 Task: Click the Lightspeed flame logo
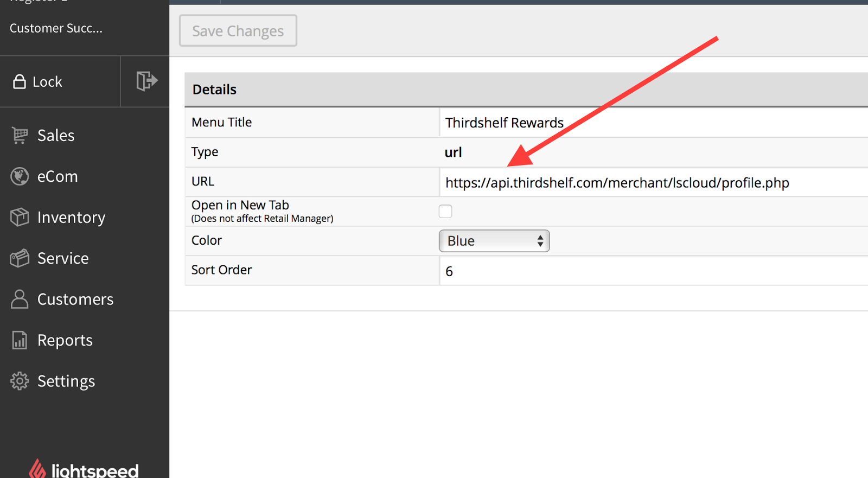tap(37, 469)
